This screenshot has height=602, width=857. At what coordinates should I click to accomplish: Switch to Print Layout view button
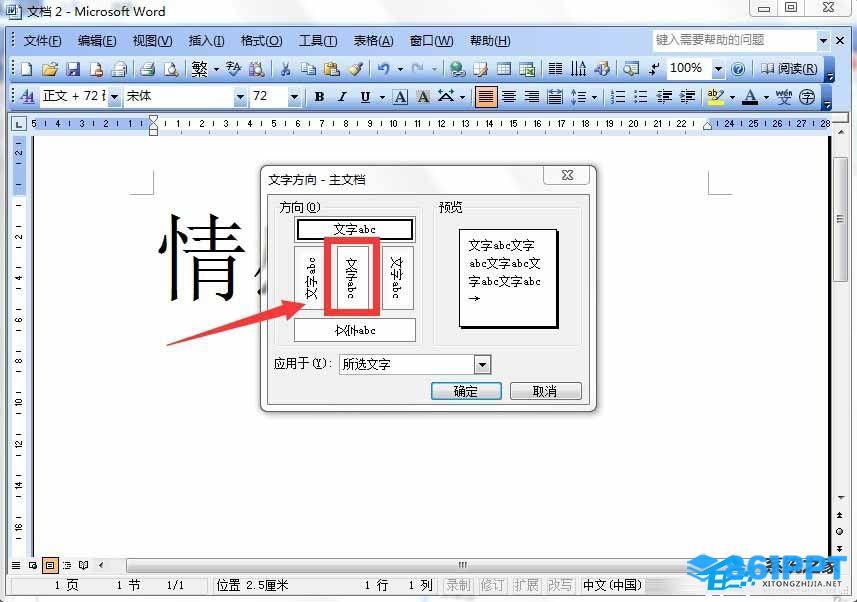pyautogui.click(x=50, y=565)
